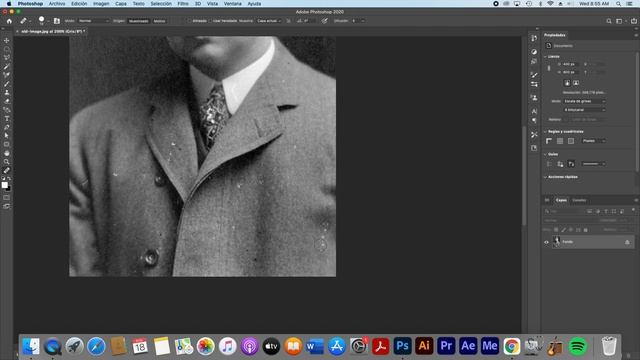Select the Move tool

(7, 40)
